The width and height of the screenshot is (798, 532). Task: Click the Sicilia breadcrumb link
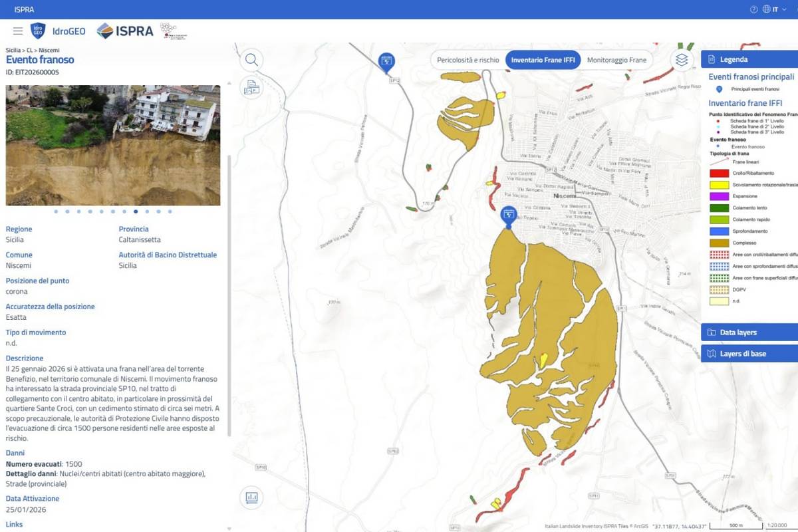point(13,50)
